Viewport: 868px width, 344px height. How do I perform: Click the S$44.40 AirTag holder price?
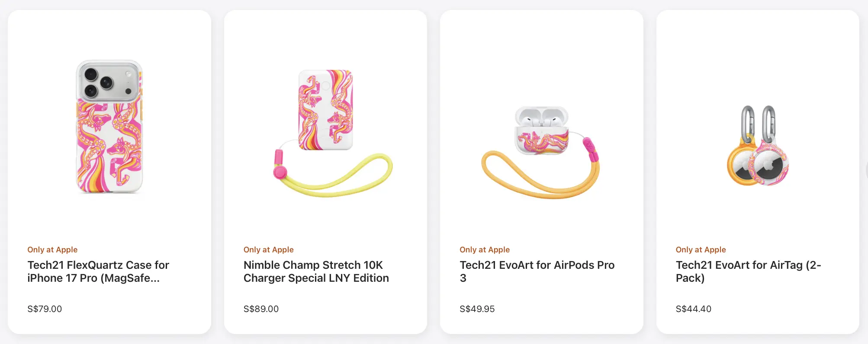[x=693, y=309]
